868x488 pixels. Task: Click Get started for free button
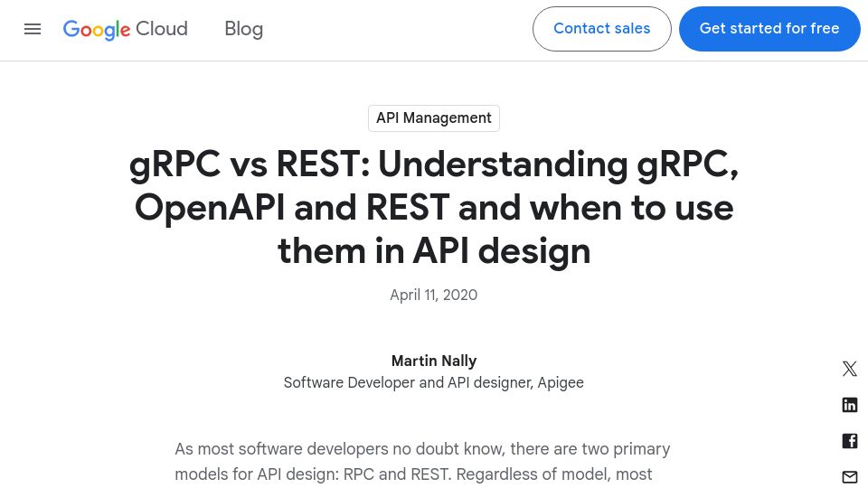[x=769, y=29]
